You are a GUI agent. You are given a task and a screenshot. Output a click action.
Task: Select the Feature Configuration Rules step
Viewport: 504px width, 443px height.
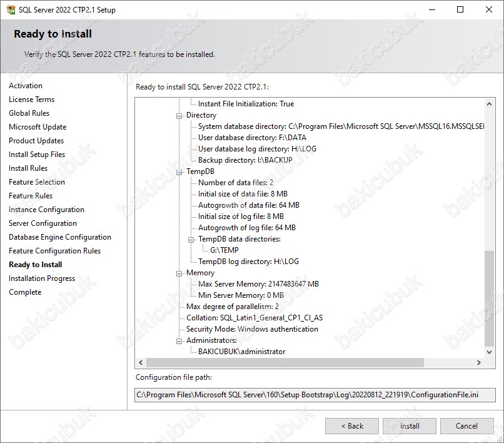[54, 251]
